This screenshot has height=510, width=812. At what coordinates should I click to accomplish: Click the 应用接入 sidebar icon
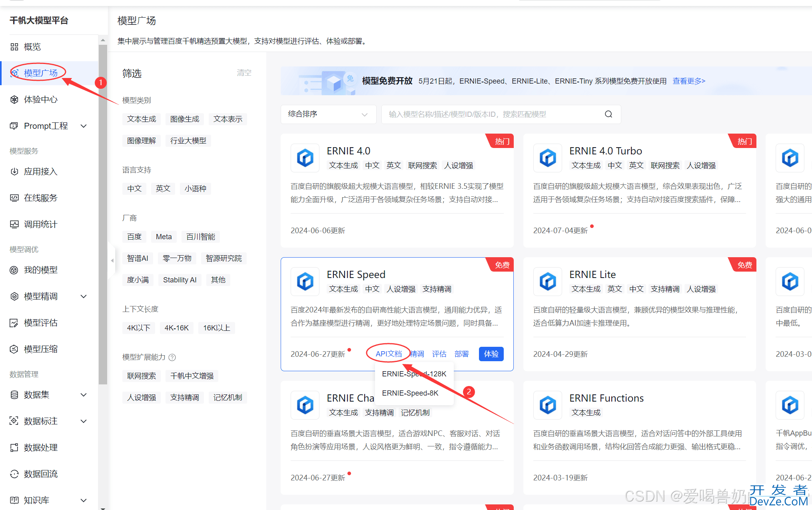pos(14,172)
